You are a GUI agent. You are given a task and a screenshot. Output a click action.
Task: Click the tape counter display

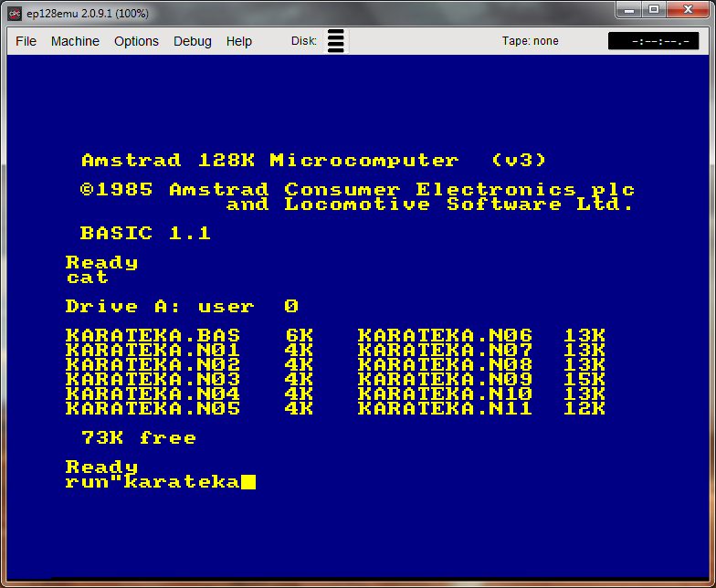tap(653, 40)
